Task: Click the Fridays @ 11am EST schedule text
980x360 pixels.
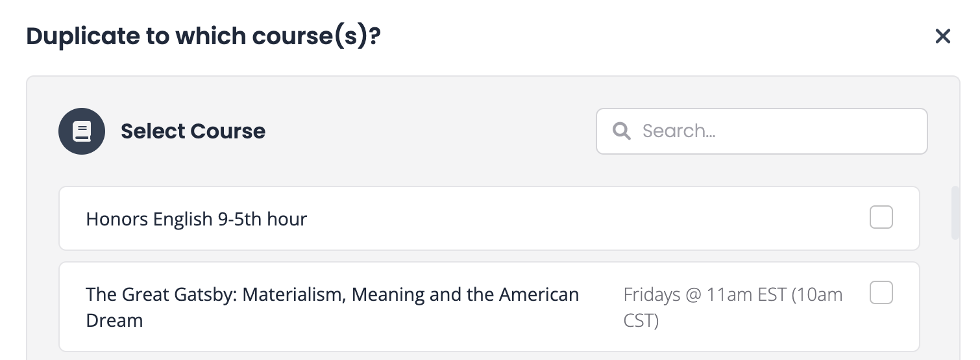Action: (709, 295)
